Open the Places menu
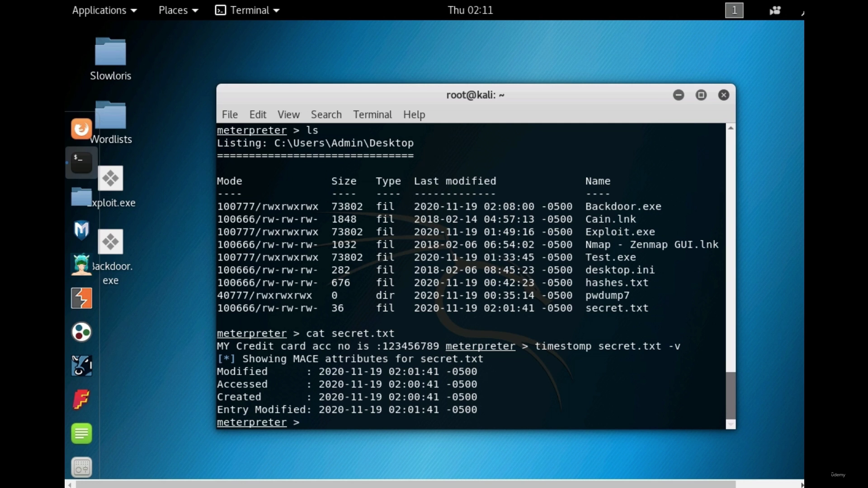868x488 pixels. pyautogui.click(x=178, y=10)
